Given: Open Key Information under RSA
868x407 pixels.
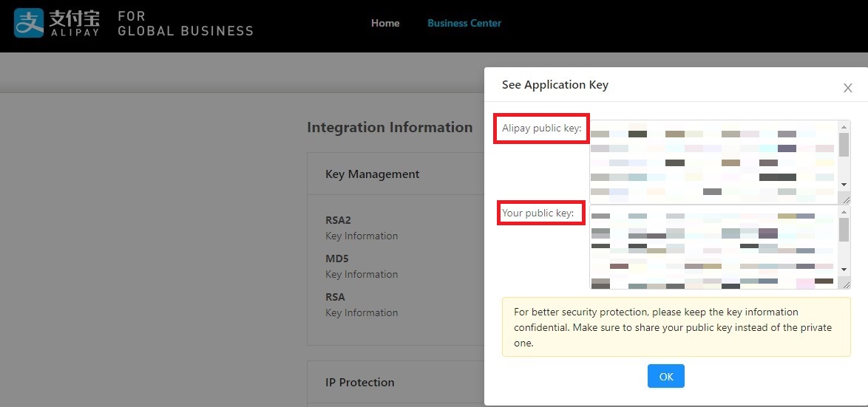Looking at the screenshot, I should tap(362, 313).
